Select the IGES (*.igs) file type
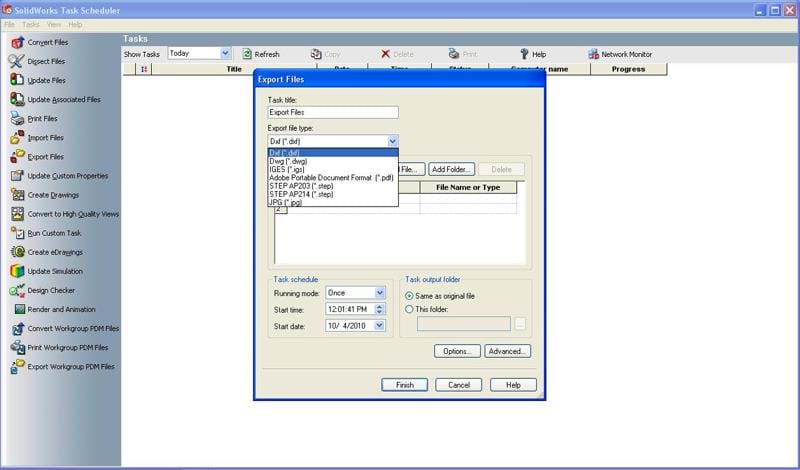This screenshot has width=800, height=470. [286, 169]
